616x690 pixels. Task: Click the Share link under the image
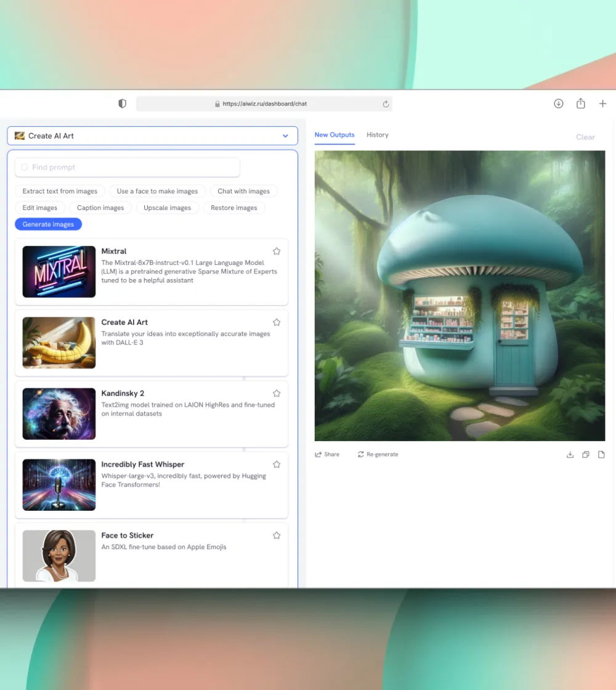pyautogui.click(x=327, y=455)
